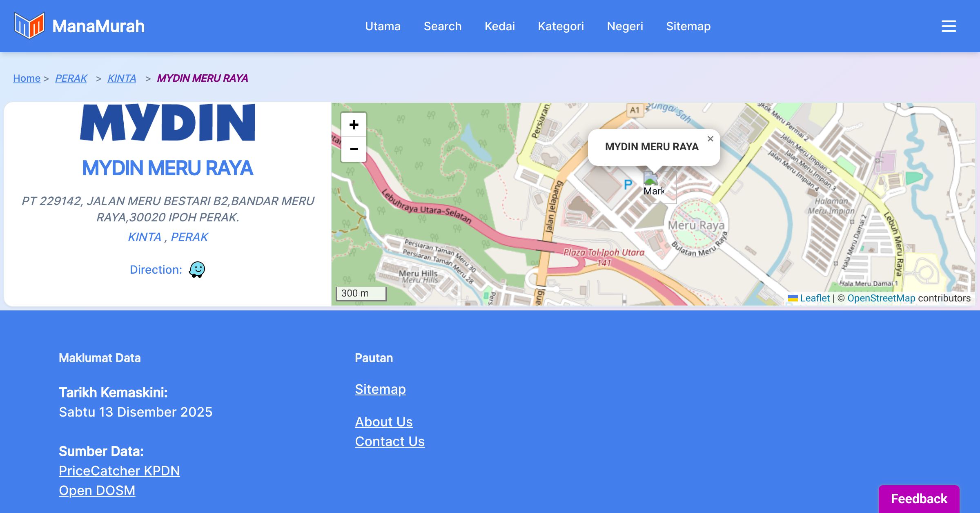Image resolution: width=980 pixels, height=513 pixels.
Task: Click the PERAK breadcrumb link
Action: (x=71, y=78)
